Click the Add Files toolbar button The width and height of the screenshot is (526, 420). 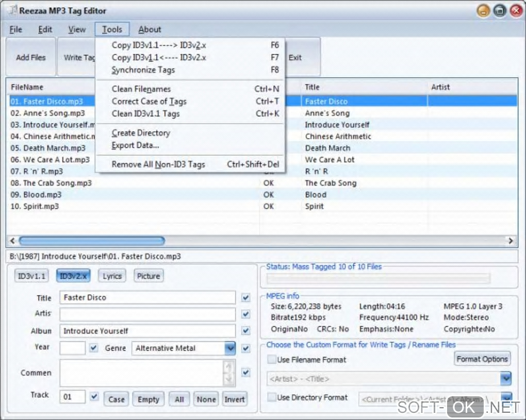click(x=31, y=57)
